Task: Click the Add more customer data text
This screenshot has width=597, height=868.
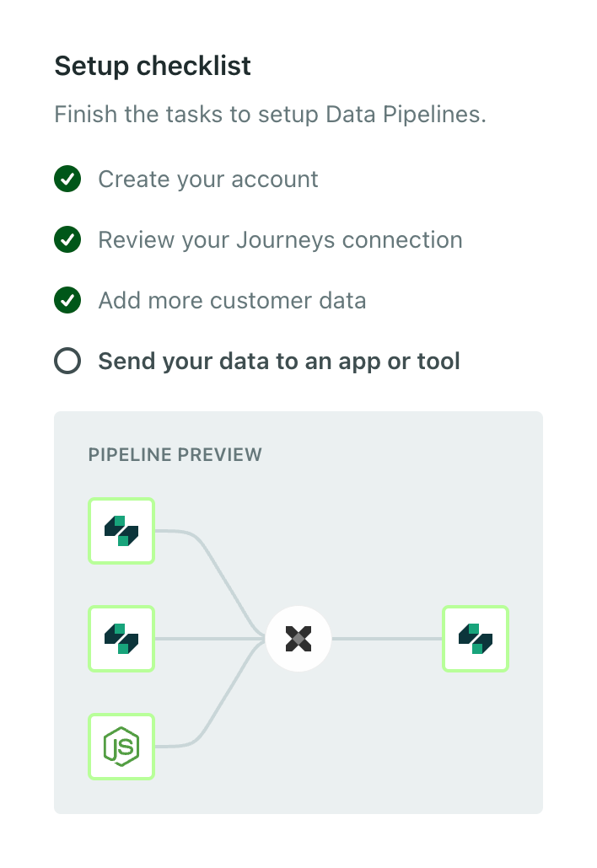Action: point(232,300)
